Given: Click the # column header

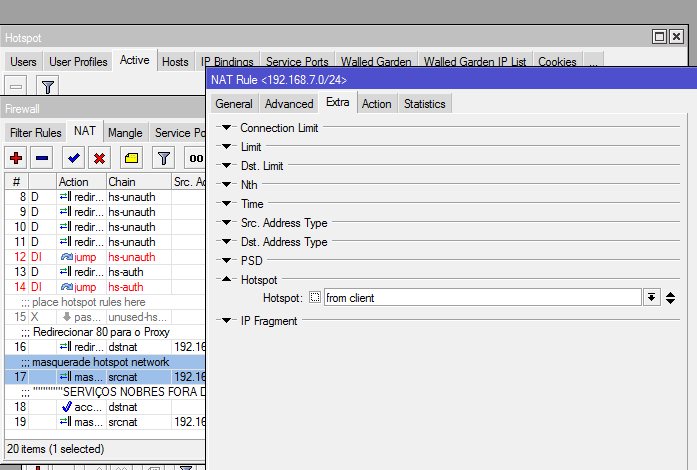Looking at the screenshot, I should [16, 181].
